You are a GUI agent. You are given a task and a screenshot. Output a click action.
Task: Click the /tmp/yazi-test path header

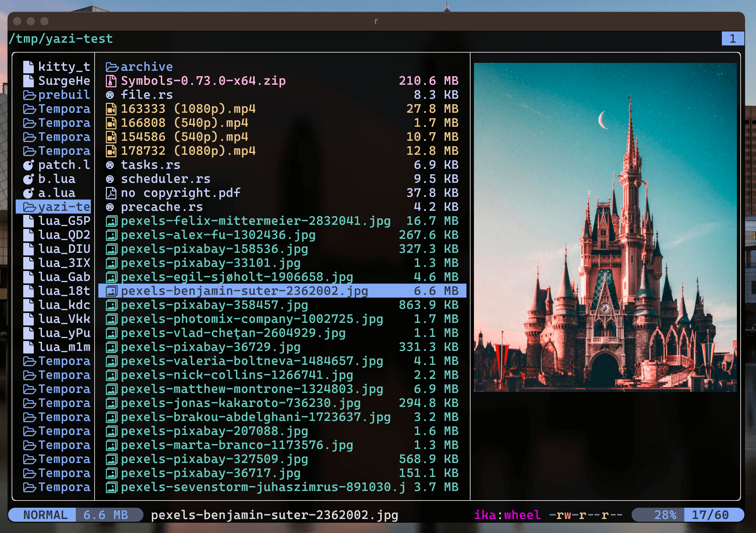click(x=61, y=39)
